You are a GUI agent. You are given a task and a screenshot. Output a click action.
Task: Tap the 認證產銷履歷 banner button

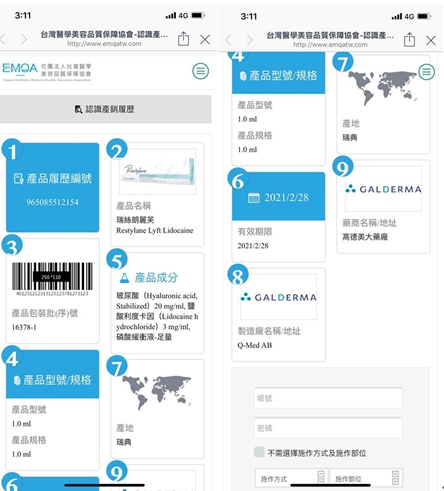point(105,109)
